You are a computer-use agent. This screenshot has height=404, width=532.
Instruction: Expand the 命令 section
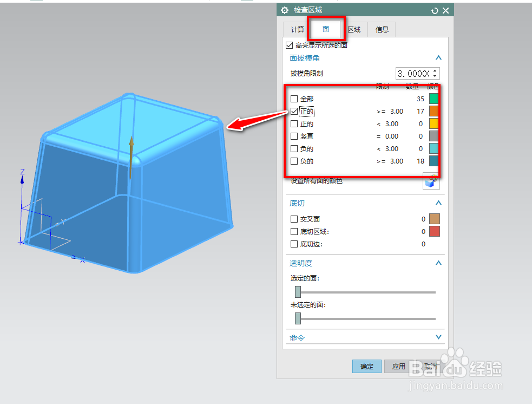[x=438, y=337]
